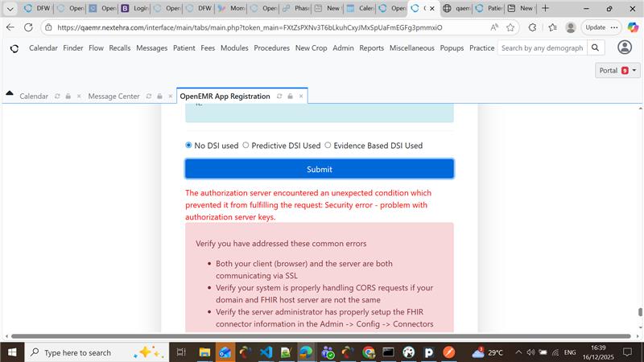This screenshot has height=362, width=644.
Task: Refresh the Calendar tab using its reload icon
Action: pos(56,97)
